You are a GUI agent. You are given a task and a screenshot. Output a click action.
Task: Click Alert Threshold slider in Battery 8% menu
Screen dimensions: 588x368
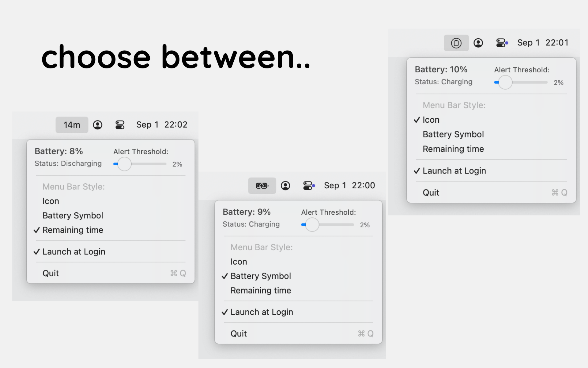[x=125, y=164]
